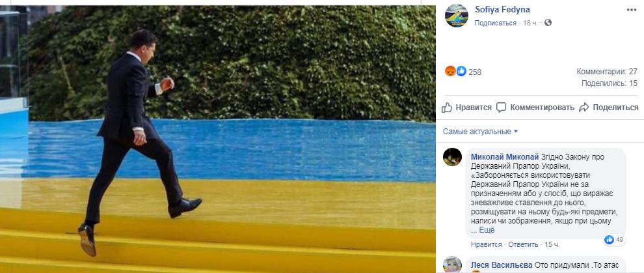Open the Самые актуальные sorting dropdown

pyautogui.click(x=481, y=132)
